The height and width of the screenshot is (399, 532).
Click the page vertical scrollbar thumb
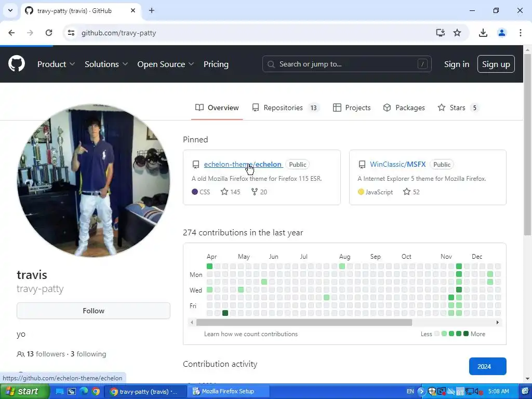pos(527,145)
